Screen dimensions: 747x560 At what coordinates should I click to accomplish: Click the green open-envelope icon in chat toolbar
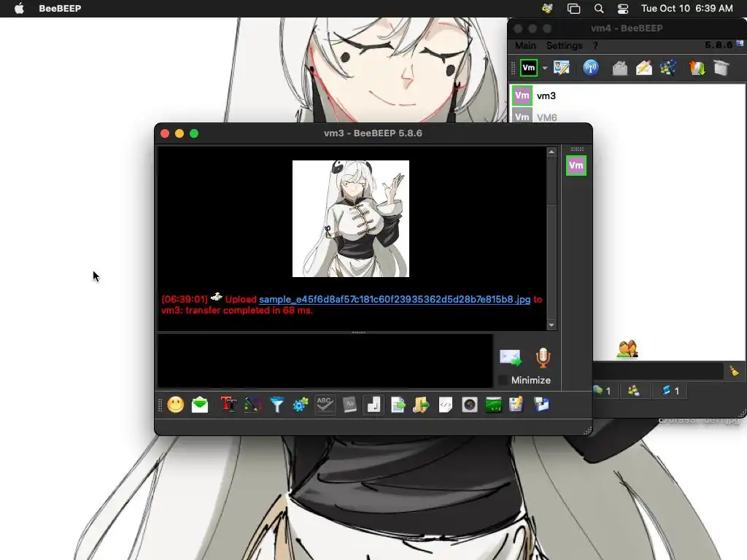(x=200, y=405)
